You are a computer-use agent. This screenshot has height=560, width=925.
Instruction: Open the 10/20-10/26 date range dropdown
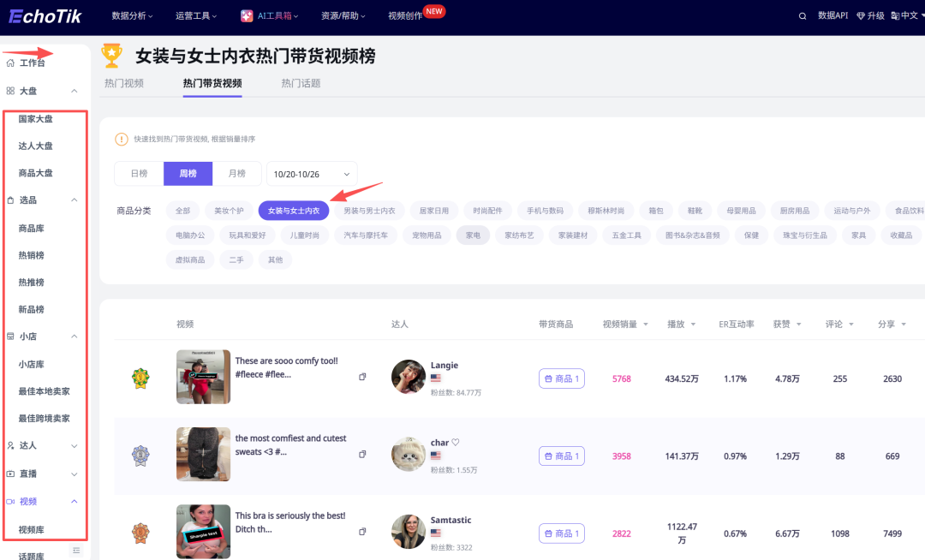(312, 174)
